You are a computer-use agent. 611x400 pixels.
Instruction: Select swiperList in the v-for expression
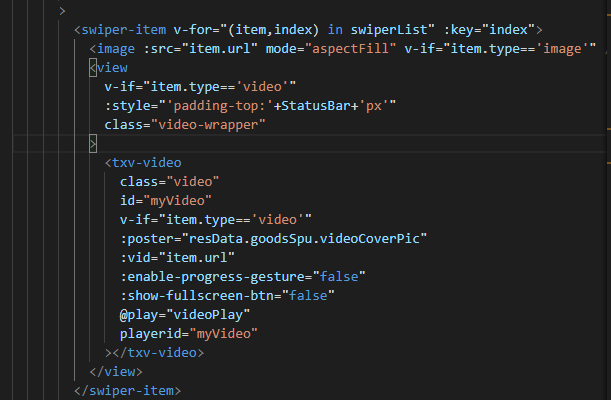click(388, 30)
